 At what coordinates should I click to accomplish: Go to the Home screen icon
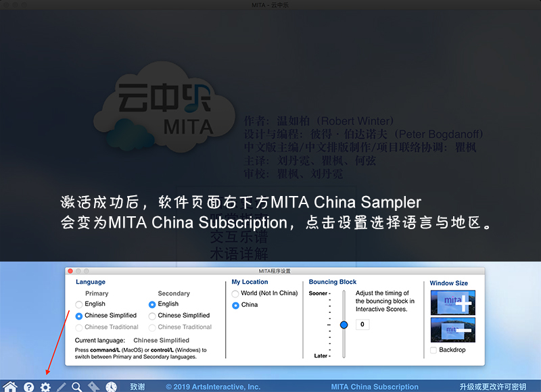(10, 387)
